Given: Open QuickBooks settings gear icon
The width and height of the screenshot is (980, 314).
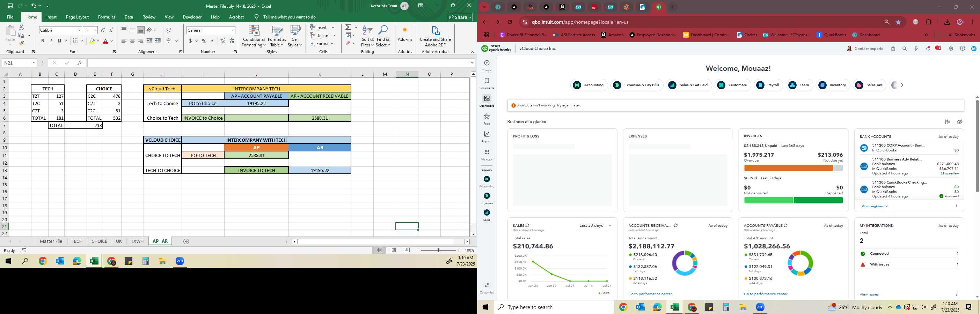Looking at the screenshot, I should [950, 48].
